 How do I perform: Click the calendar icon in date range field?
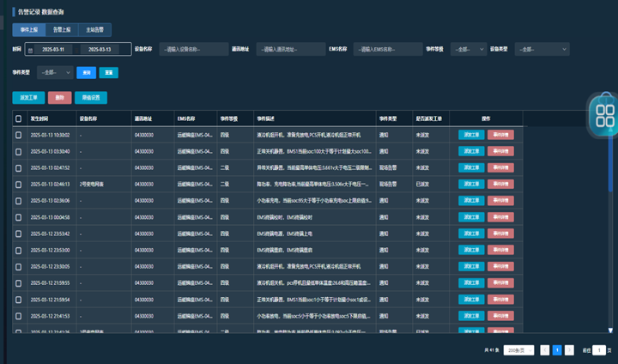click(31, 50)
